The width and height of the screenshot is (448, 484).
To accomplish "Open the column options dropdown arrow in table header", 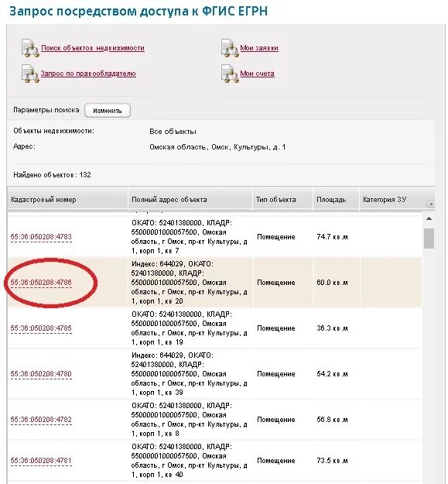I will tap(431, 204).
